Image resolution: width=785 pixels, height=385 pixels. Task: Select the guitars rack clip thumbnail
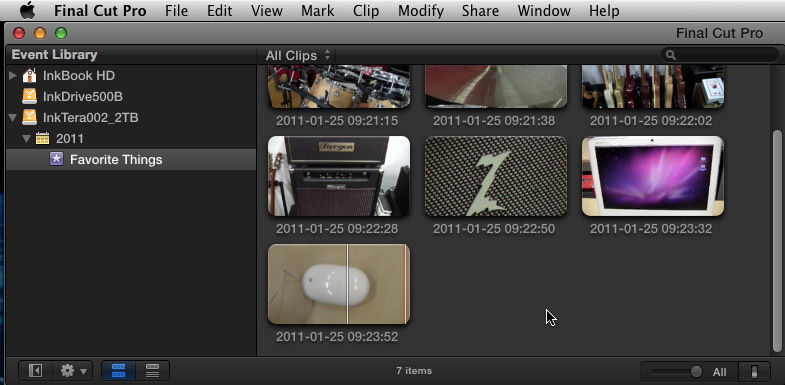click(653, 86)
